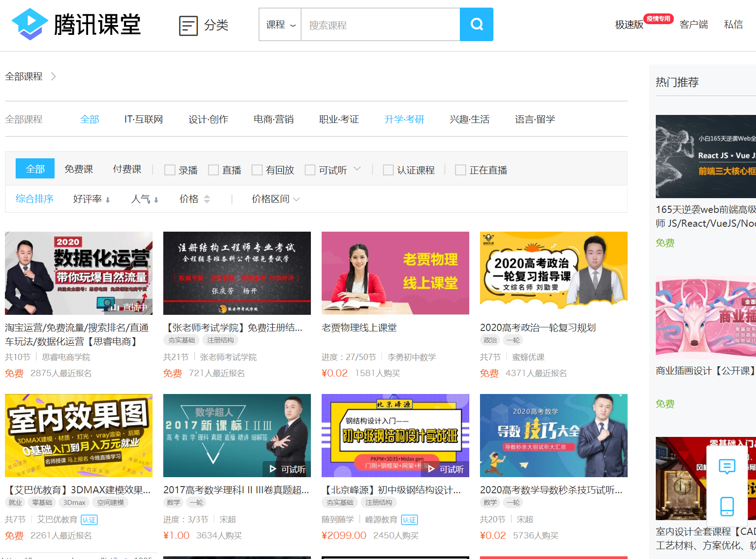Image resolution: width=756 pixels, height=559 pixels.
Task: Open the 注册结构工程师 course thumbnail
Action: click(x=237, y=273)
